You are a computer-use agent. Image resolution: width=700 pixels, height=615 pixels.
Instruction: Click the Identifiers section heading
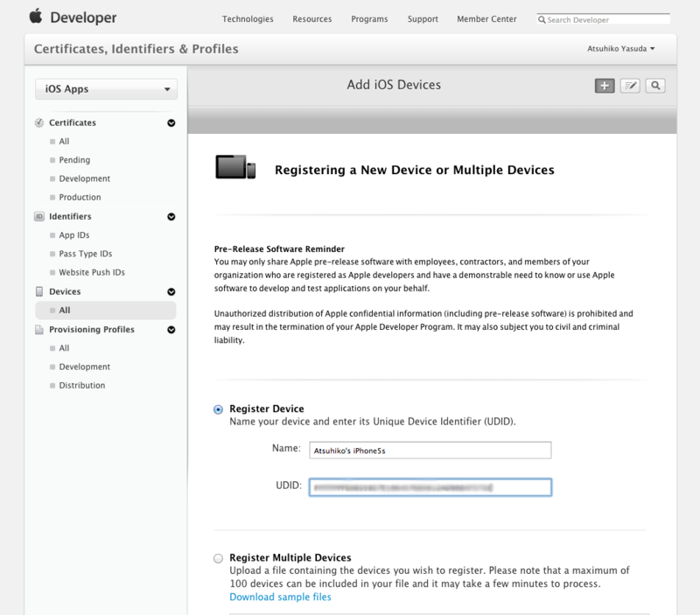tap(70, 216)
